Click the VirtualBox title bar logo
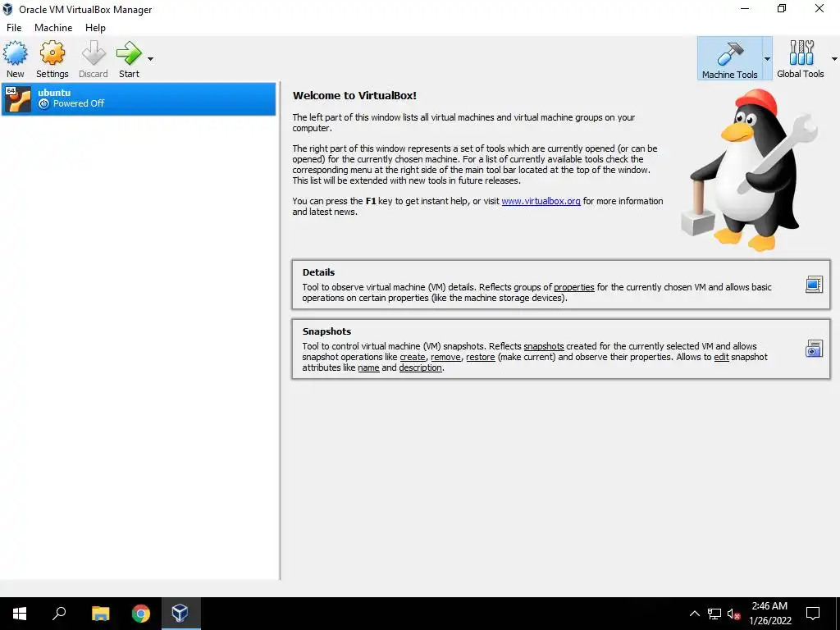 point(7,9)
